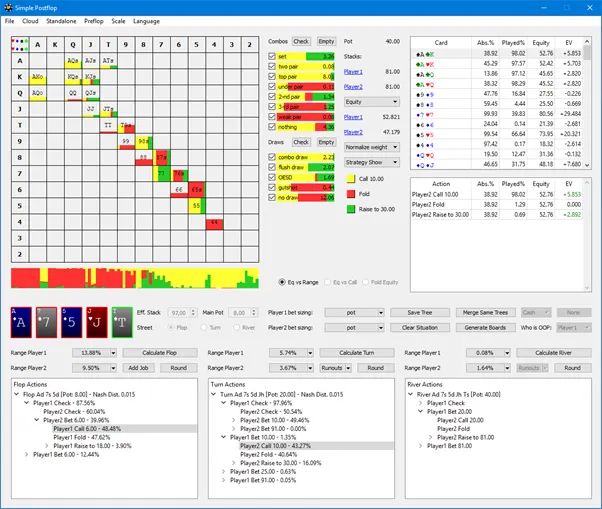The height and width of the screenshot is (509, 602).
Task: Click the suit dots icon in matrix corner
Action: coord(20,43)
